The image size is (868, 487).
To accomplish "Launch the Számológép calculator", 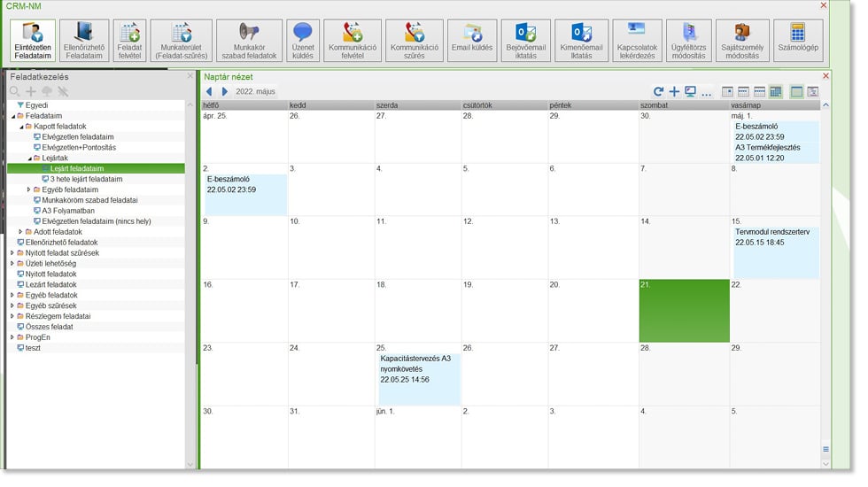I will (798, 41).
